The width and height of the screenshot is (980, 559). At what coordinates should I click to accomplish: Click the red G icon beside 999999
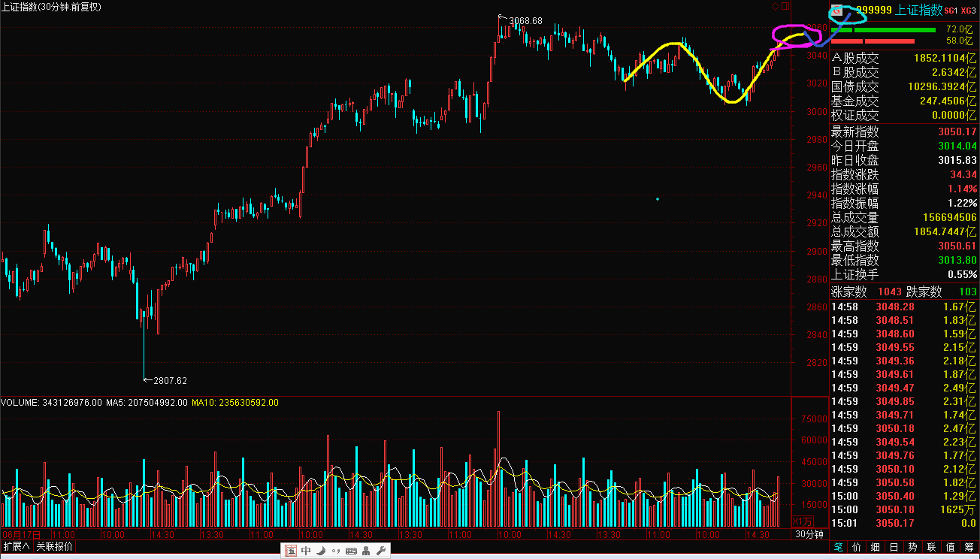836,11
